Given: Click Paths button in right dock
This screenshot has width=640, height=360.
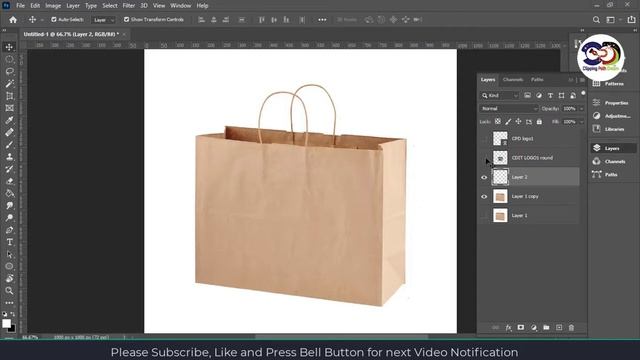Looking at the screenshot, I should (x=612, y=175).
